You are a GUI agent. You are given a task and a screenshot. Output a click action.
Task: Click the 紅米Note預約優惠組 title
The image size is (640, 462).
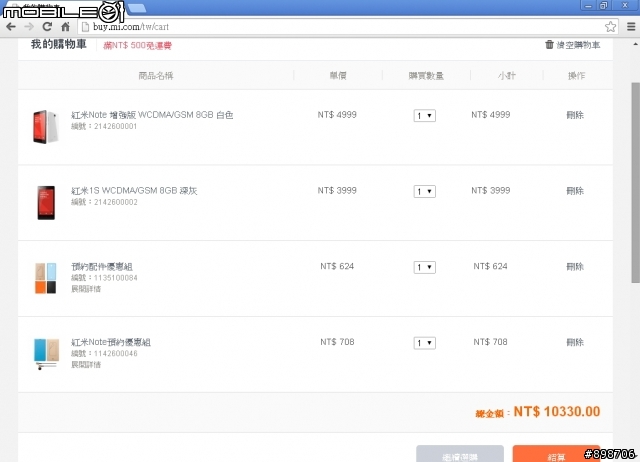(111, 342)
